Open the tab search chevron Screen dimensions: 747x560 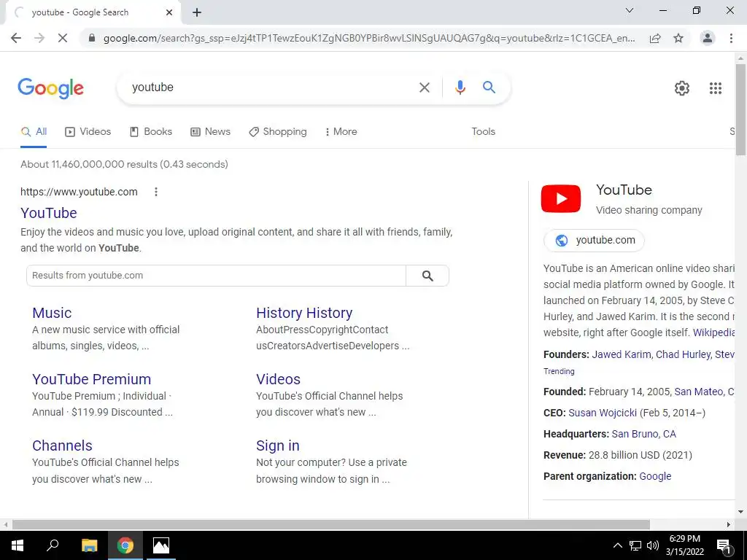[630, 10]
